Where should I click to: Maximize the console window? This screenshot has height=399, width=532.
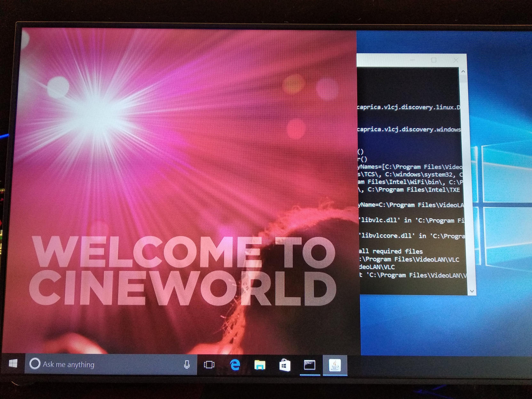point(434,60)
